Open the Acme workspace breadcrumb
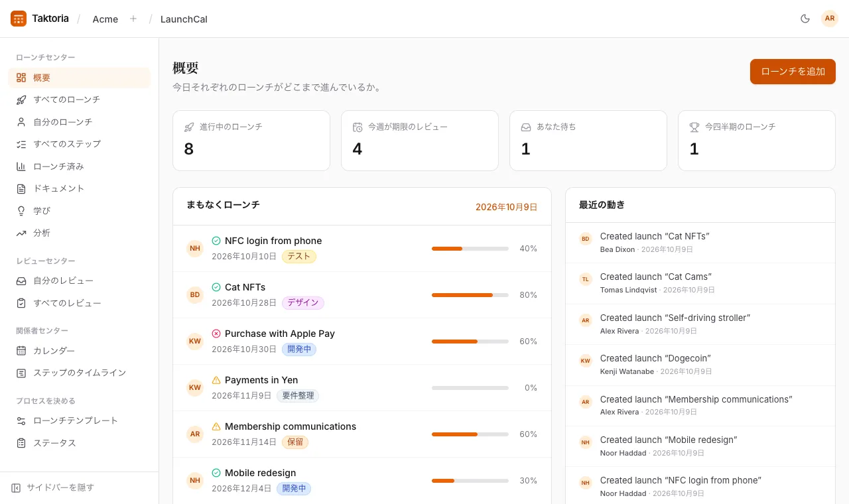 coord(105,19)
